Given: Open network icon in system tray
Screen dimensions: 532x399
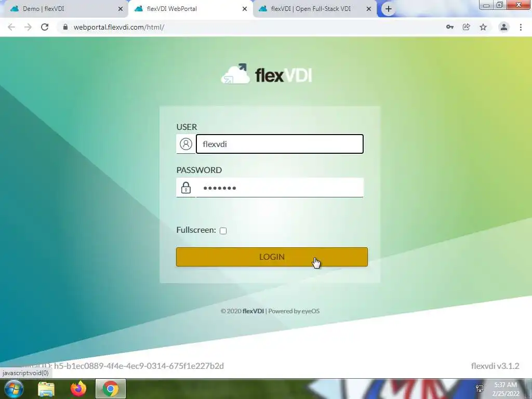Looking at the screenshot, I should [x=480, y=389].
